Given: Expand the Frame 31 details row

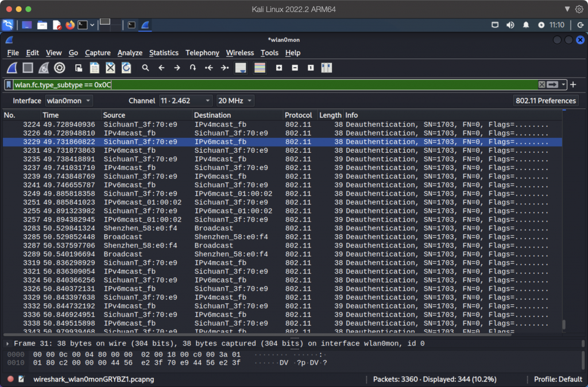Looking at the screenshot, I should 7,343.
